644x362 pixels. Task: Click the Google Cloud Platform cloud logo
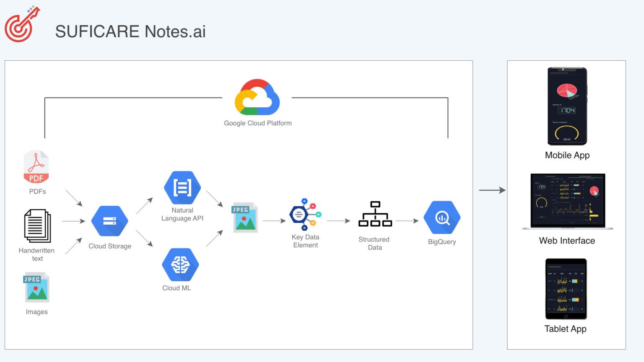click(257, 97)
